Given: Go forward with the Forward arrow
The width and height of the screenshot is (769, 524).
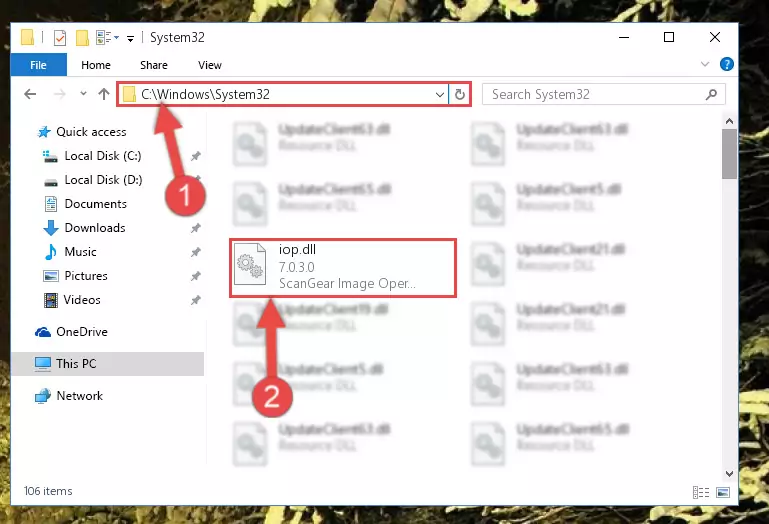Looking at the screenshot, I should [59, 94].
